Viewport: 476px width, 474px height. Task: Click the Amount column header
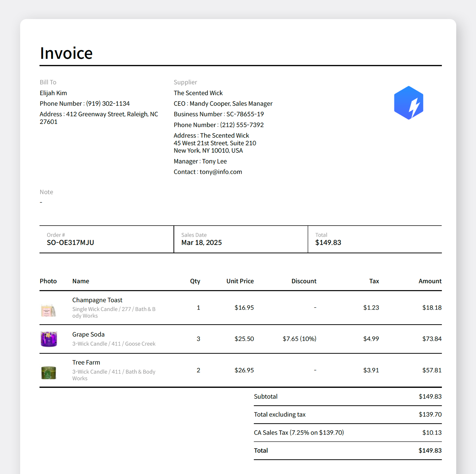pyautogui.click(x=429, y=281)
